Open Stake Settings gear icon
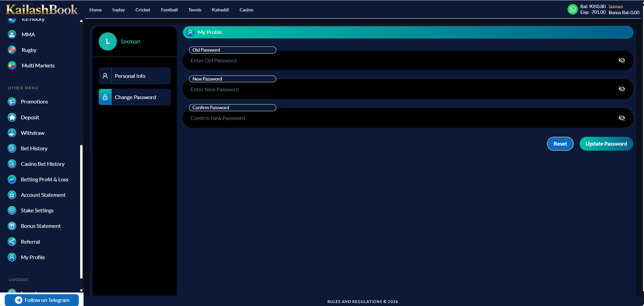The height and width of the screenshot is (306, 644). pos(12,210)
